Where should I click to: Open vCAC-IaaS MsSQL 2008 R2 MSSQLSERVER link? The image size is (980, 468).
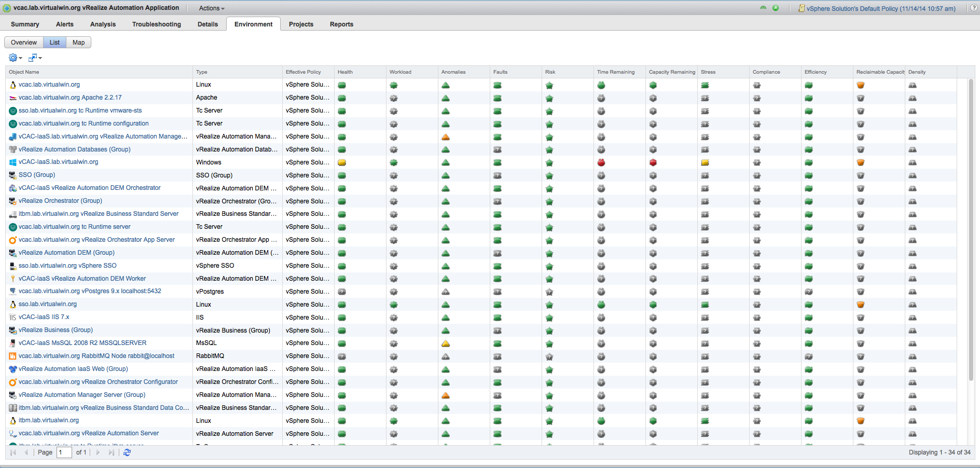[x=82, y=343]
